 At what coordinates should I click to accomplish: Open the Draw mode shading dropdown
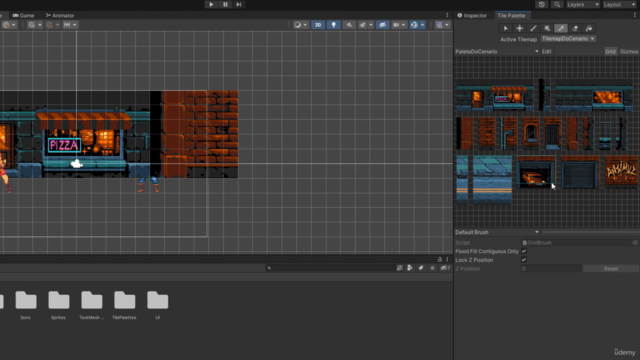(300, 25)
